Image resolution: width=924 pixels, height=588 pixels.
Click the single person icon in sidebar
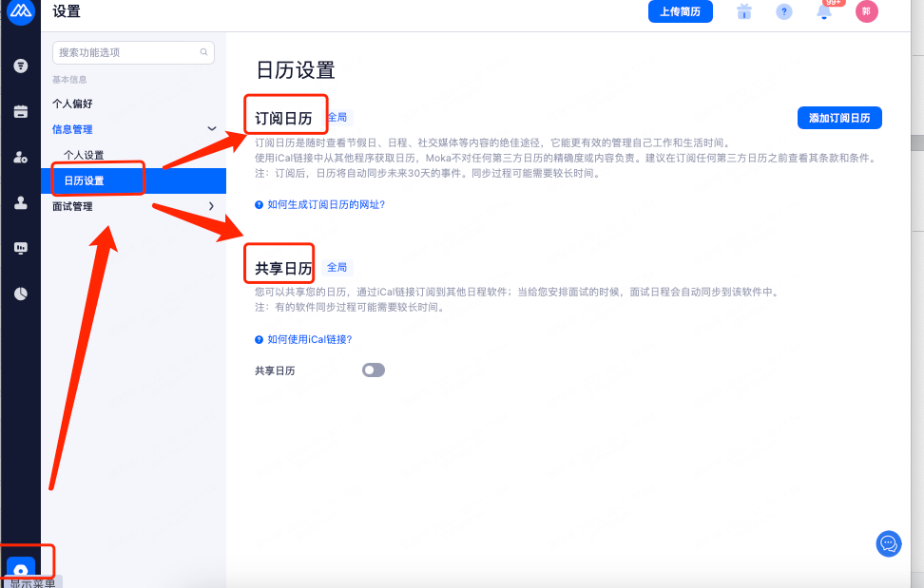(20, 202)
